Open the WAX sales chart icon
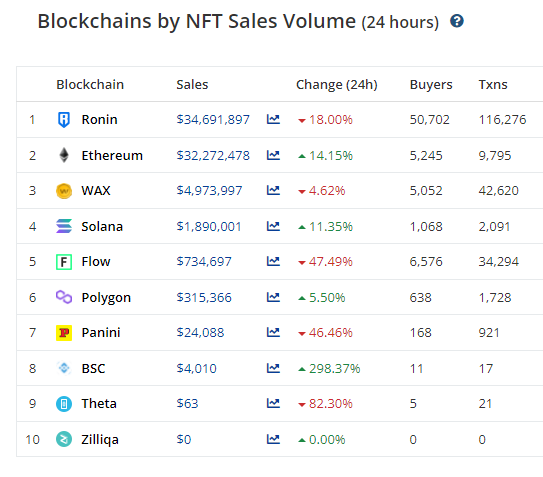The image size is (543, 477). (x=273, y=191)
